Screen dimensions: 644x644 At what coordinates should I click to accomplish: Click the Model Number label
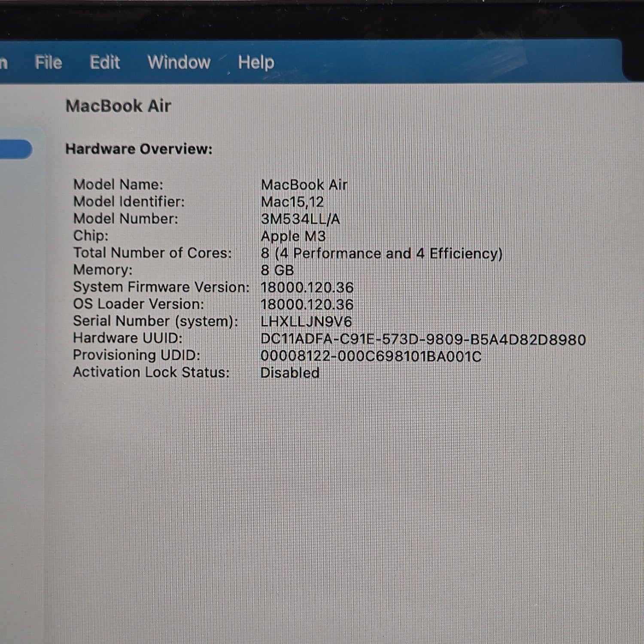pos(126,219)
